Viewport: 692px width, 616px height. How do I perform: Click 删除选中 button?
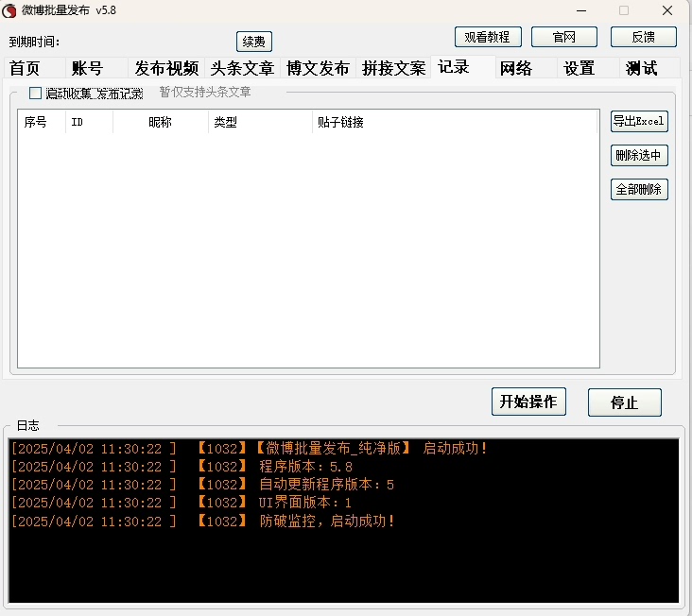click(x=639, y=155)
